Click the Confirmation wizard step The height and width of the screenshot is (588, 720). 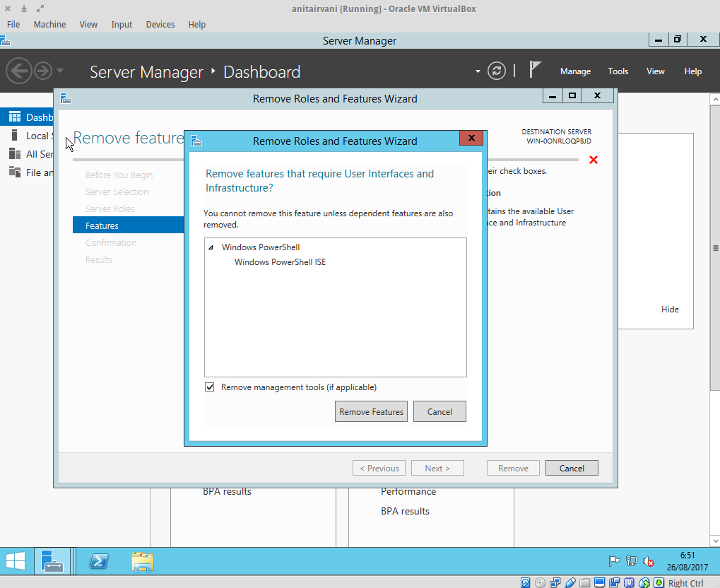click(x=111, y=242)
